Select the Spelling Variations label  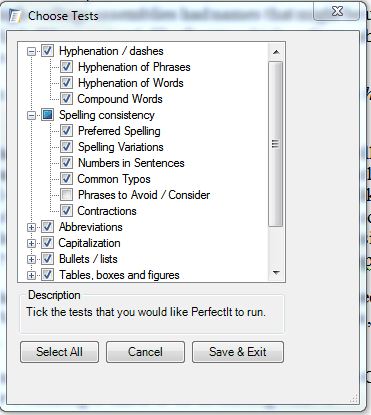click(121, 147)
